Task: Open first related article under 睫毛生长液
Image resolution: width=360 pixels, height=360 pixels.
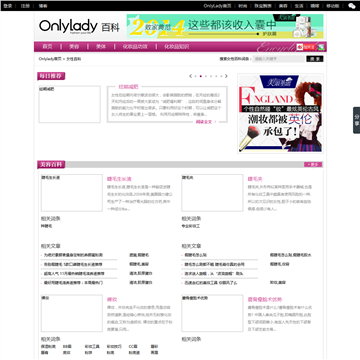Action: click(73, 255)
